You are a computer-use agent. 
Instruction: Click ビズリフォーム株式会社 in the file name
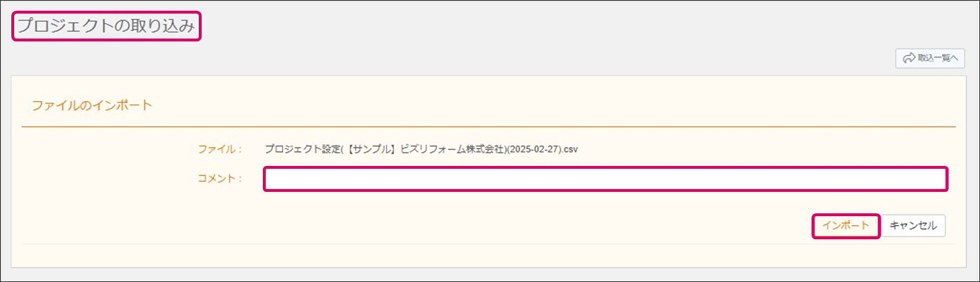(x=452, y=149)
